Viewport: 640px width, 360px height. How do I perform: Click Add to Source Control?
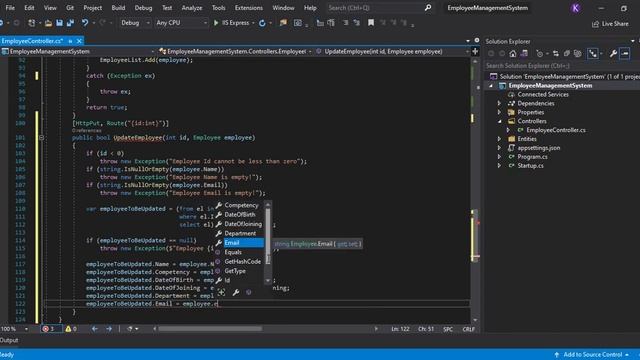click(x=592, y=354)
